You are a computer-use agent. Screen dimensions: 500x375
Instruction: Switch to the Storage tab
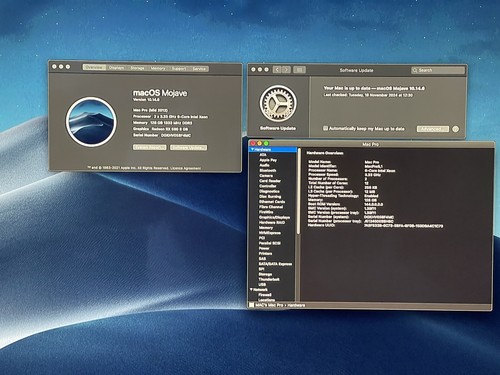(x=137, y=68)
